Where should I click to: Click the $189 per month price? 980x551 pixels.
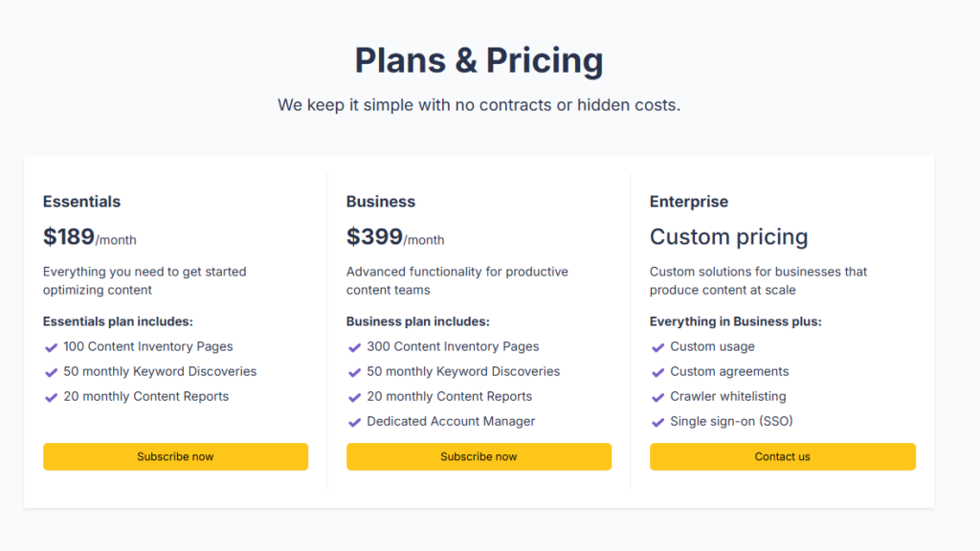(89, 237)
